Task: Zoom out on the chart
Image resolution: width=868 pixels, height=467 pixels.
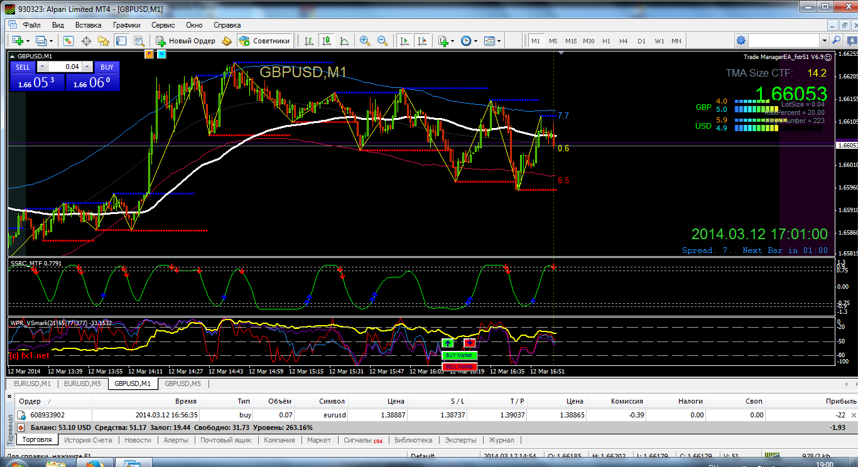Action: [382, 41]
